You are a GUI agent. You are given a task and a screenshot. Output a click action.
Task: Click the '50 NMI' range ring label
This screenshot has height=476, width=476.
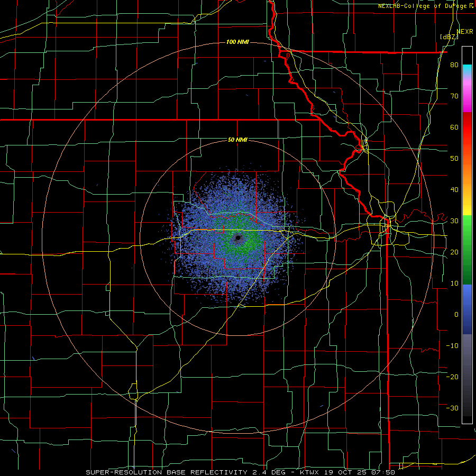tap(237, 140)
